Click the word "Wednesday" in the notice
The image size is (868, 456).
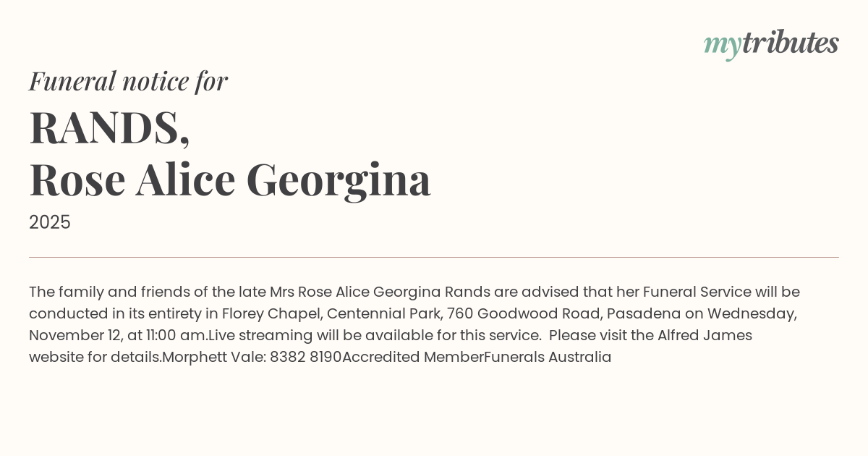coord(751,313)
